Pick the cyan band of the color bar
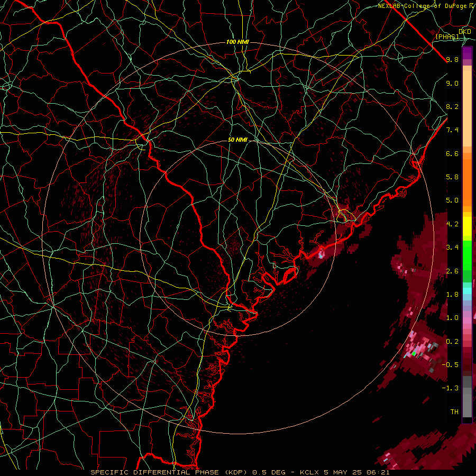Image resolution: width=476 pixels, height=476 pixels. click(467, 290)
